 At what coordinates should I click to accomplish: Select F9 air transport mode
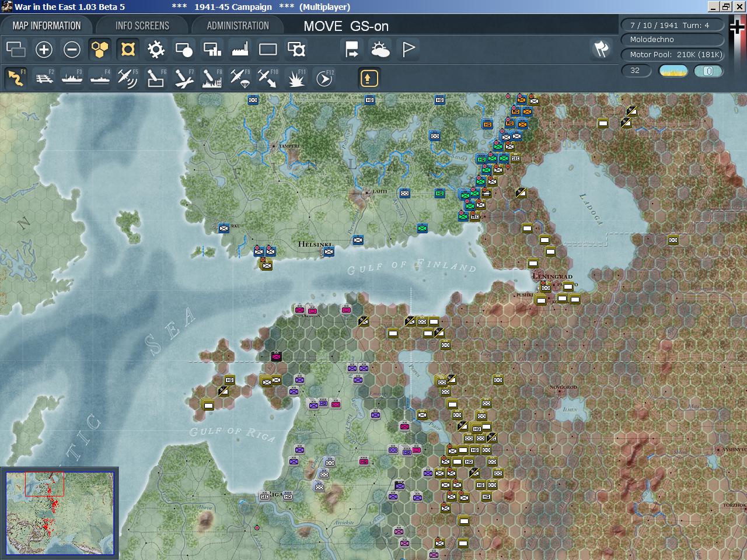(240, 78)
